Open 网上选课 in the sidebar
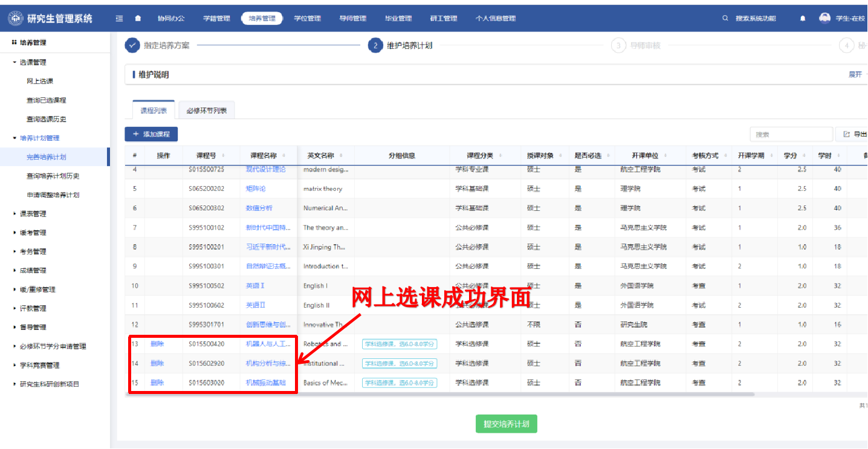This screenshot has height=449, width=868. point(40,81)
